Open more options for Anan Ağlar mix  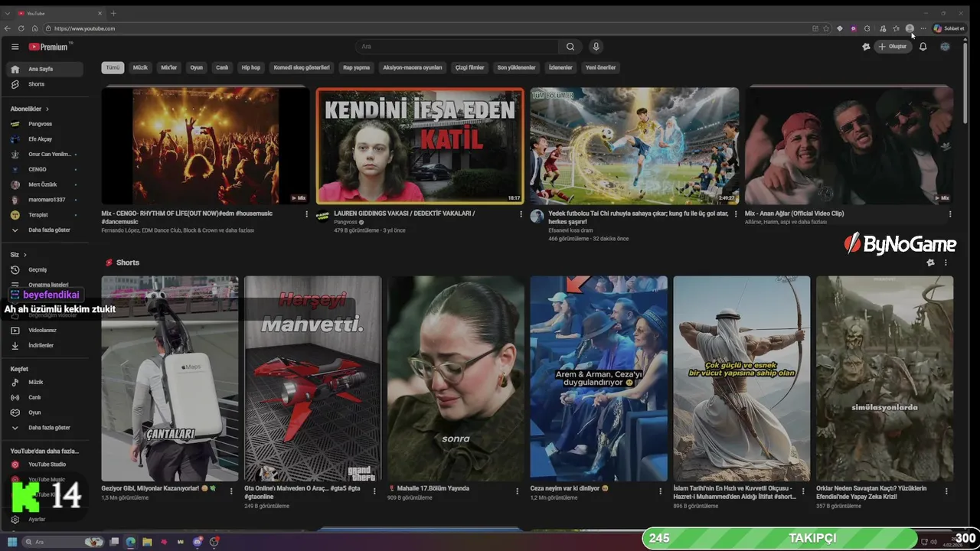950,214
